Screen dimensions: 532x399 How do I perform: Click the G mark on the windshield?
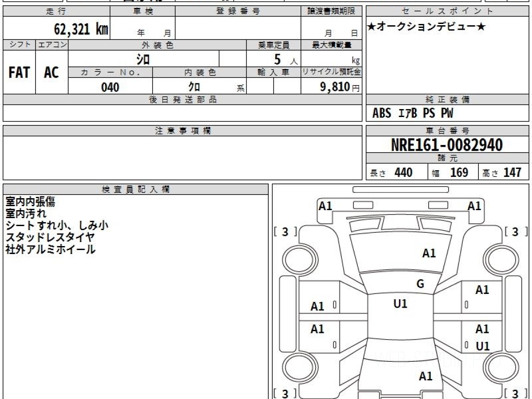click(420, 284)
